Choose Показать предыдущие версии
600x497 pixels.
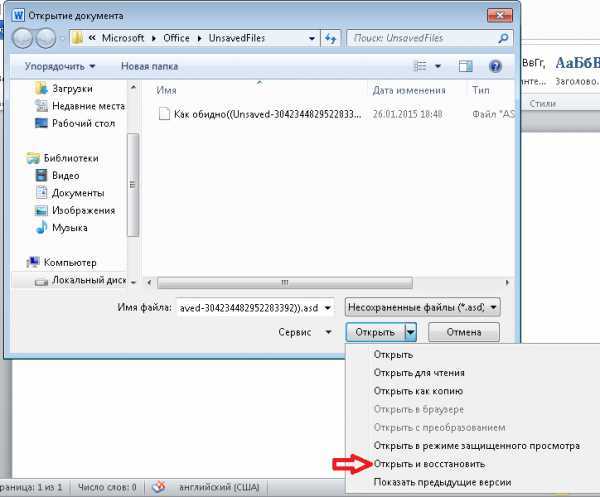(x=442, y=482)
